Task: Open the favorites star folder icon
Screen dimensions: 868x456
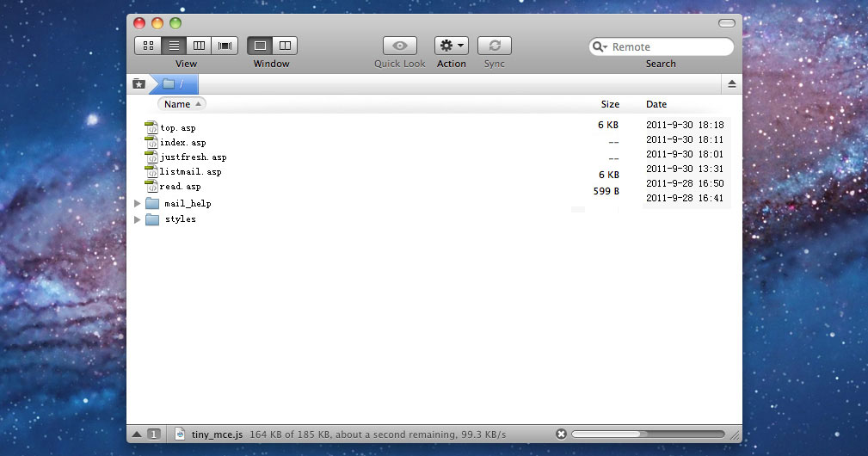Action: [139, 83]
